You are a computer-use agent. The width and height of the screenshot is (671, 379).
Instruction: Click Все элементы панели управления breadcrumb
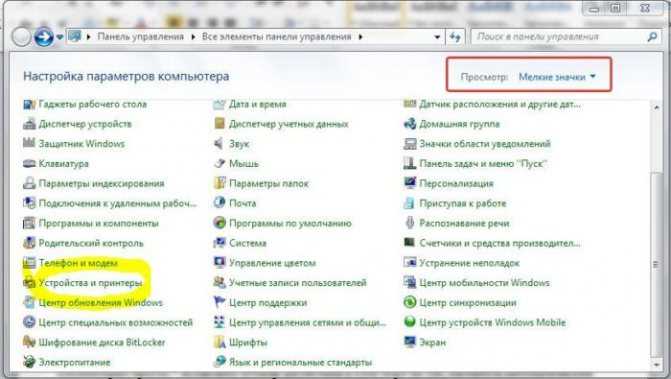tap(276, 37)
